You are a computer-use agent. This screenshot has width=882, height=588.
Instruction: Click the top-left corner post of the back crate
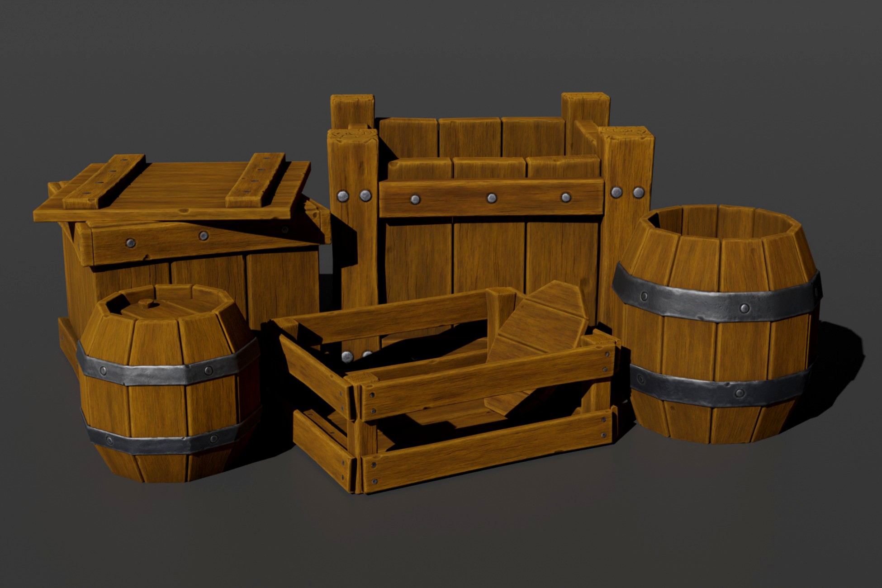(x=353, y=113)
